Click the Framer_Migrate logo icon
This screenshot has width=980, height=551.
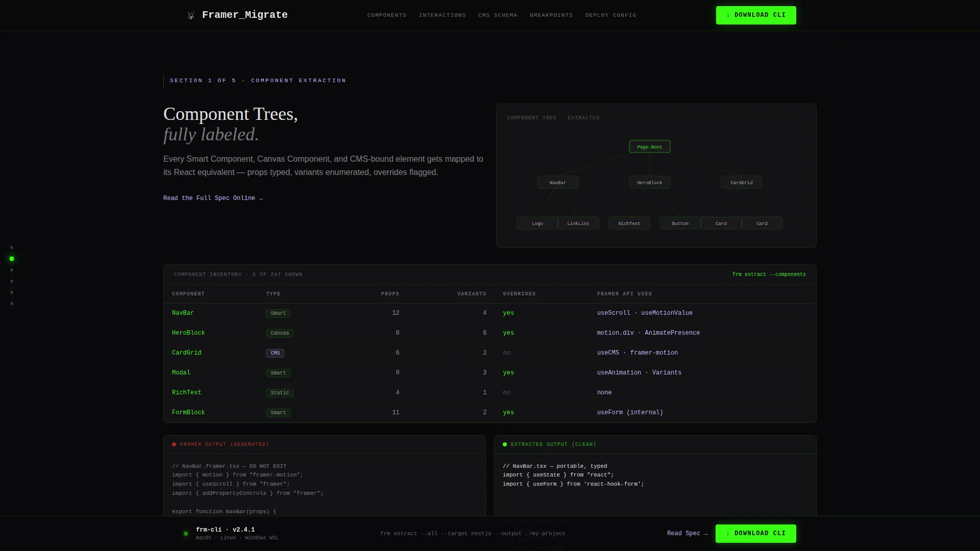(191, 15)
